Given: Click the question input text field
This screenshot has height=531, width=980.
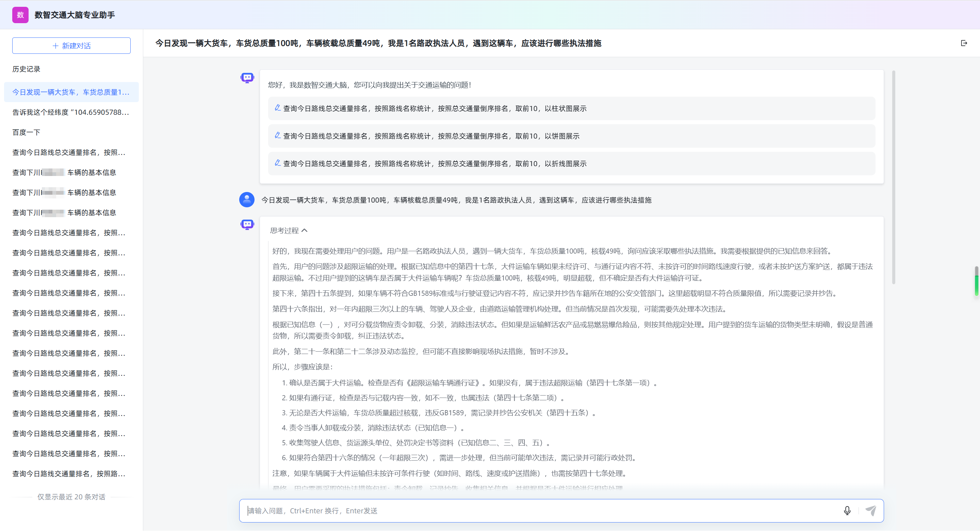Looking at the screenshot, I should click(x=540, y=511).
